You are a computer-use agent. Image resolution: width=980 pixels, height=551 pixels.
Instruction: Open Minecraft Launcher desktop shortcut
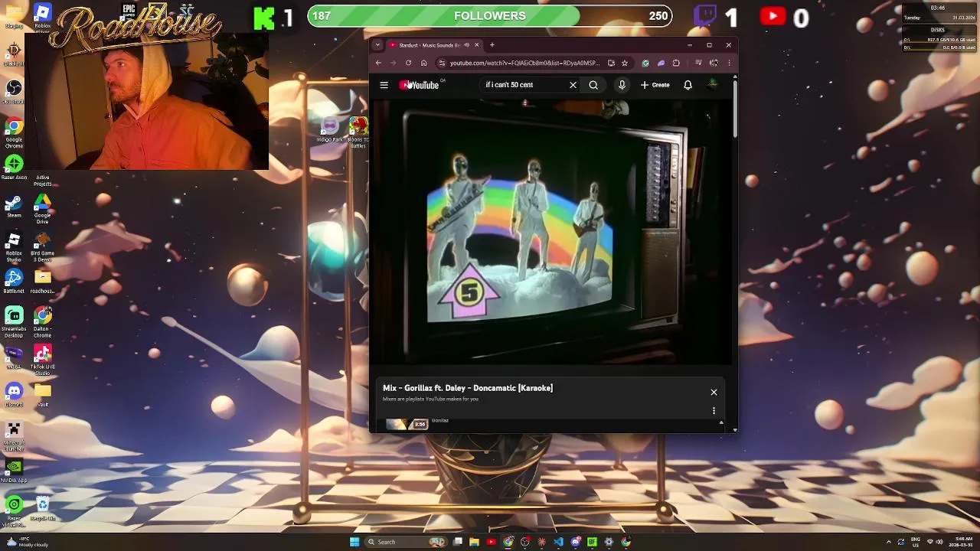[15, 435]
